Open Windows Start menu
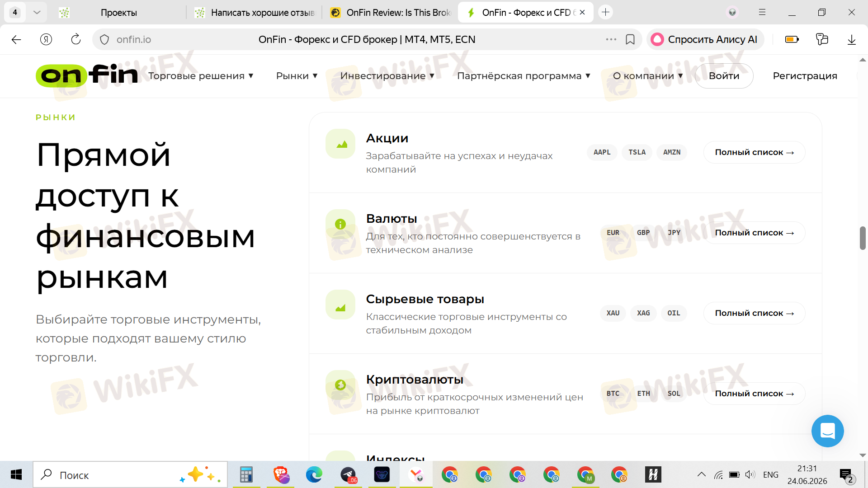Screen dimensions: 868x488 16,474
